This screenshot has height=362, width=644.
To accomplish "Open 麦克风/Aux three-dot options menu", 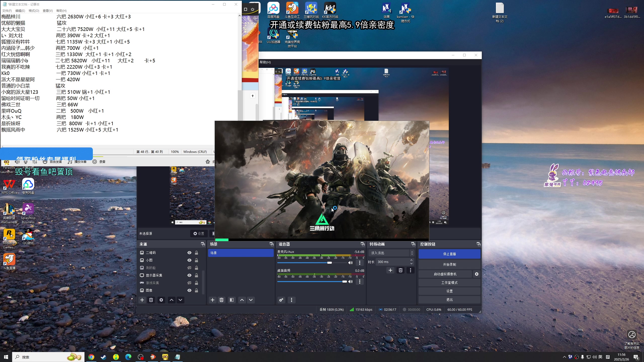I will click(x=360, y=263).
